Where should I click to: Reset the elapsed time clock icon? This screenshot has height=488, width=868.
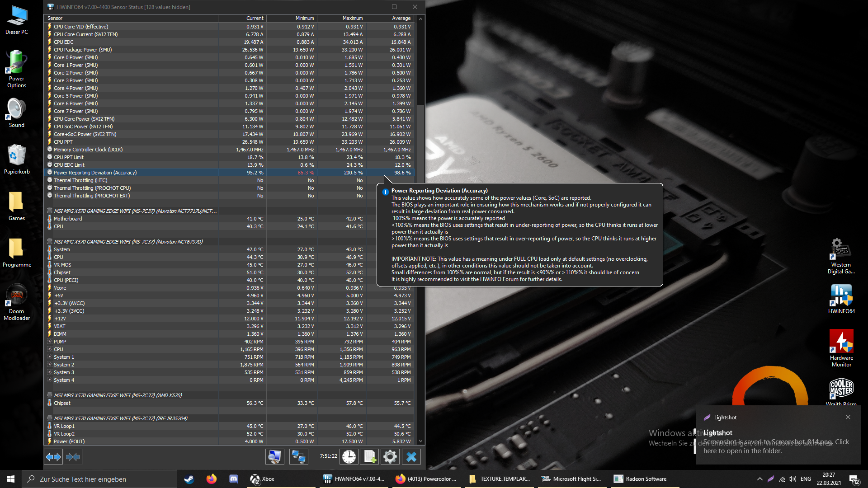pos(349,457)
